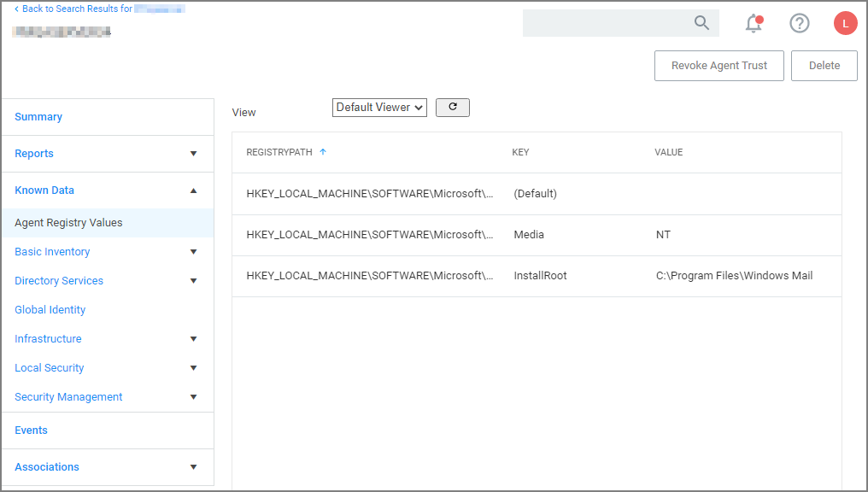The width and height of the screenshot is (868, 492).
Task: Collapse the Known Data section
Action: click(194, 190)
